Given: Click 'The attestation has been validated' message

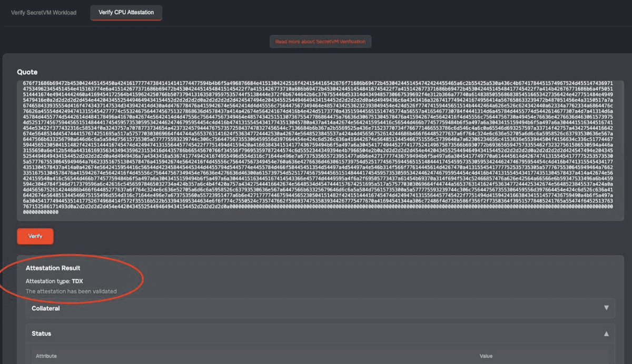Looking at the screenshot, I should (71, 291).
